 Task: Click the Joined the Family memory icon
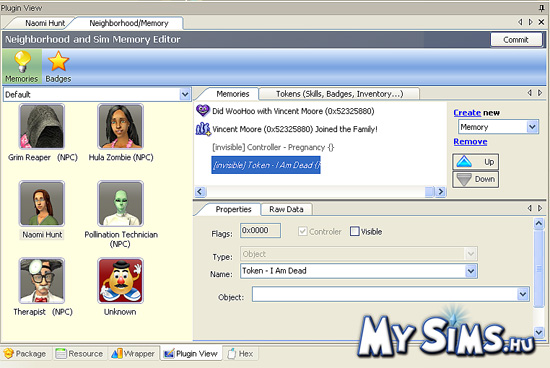[x=203, y=129]
